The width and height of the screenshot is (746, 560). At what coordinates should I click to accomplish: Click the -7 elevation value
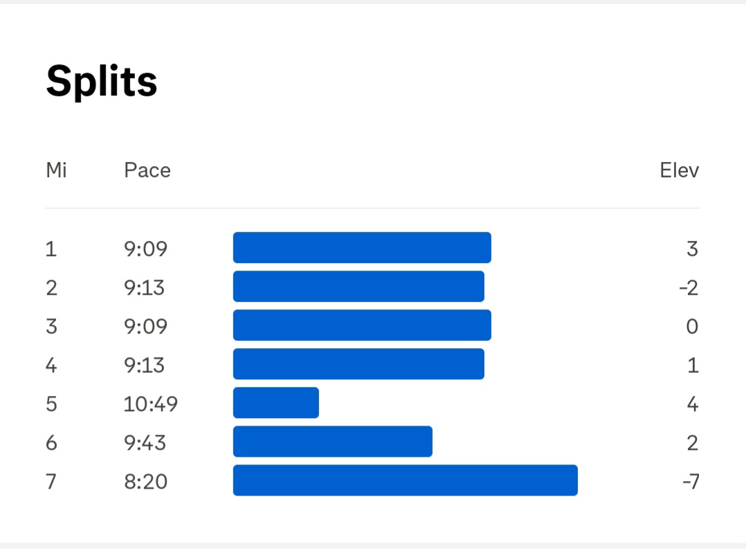(690, 481)
